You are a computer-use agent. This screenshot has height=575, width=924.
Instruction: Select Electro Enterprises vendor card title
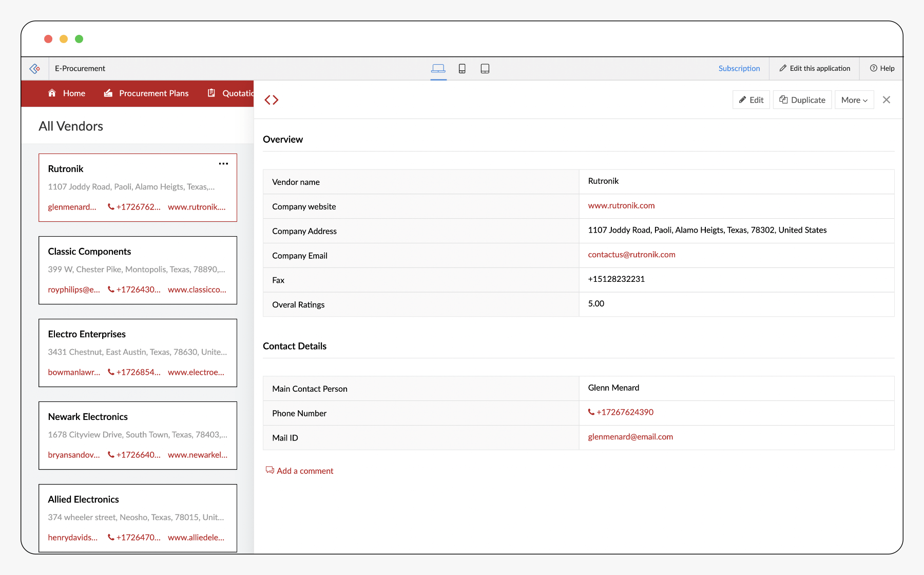87,334
